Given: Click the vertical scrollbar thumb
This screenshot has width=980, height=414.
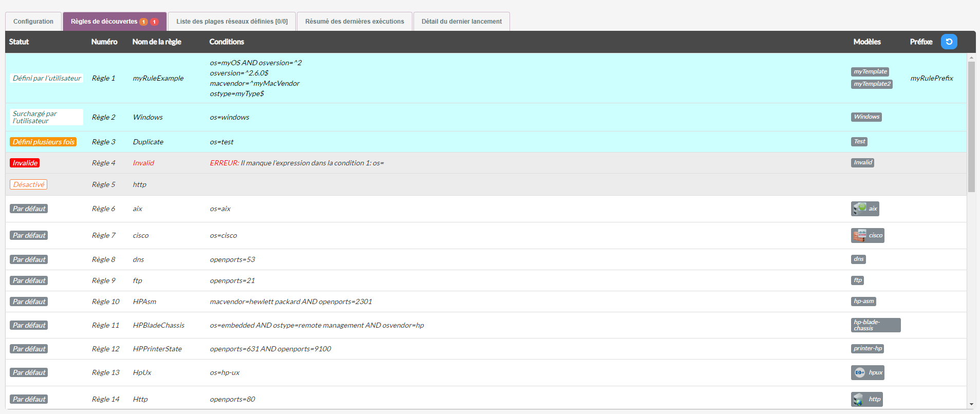Looking at the screenshot, I should coord(971,126).
